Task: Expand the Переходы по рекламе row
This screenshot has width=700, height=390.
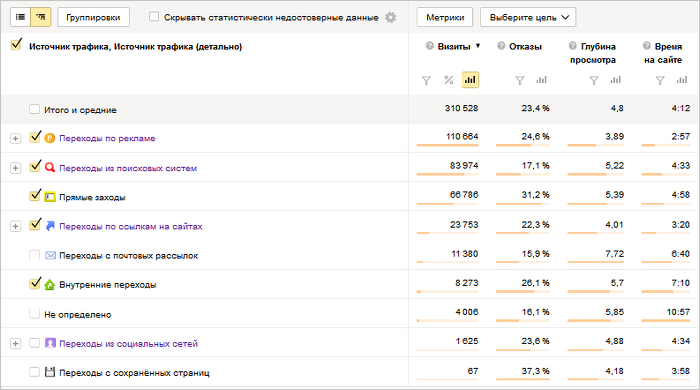Action: pos(16,138)
